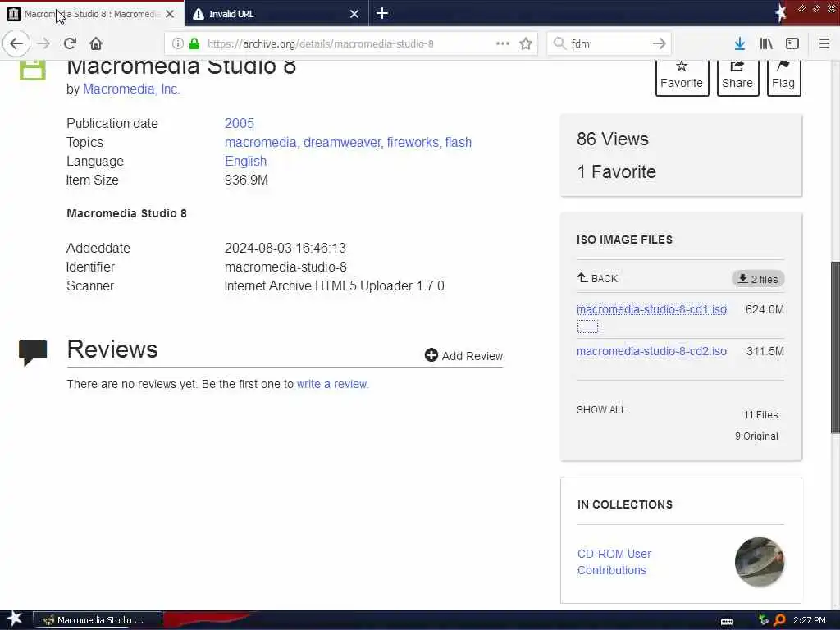Toggle the sidebar icon
Image resolution: width=840 pixels, height=630 pixels.
pyautogui.click(x=792, y=43)
